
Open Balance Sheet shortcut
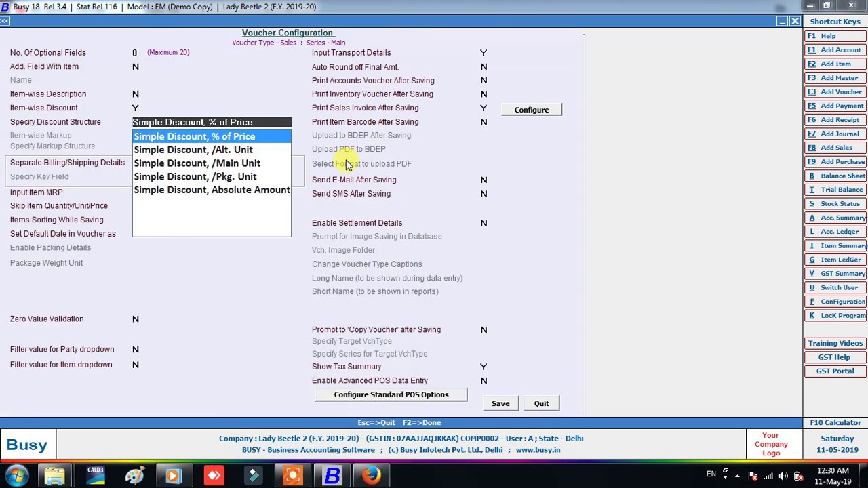[835, 176]
